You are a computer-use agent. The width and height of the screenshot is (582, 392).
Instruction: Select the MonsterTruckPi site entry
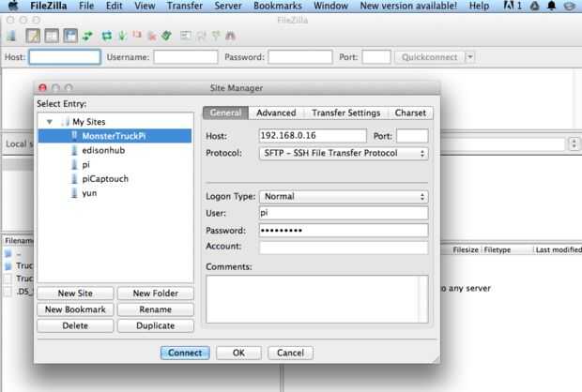coord(115,136)
